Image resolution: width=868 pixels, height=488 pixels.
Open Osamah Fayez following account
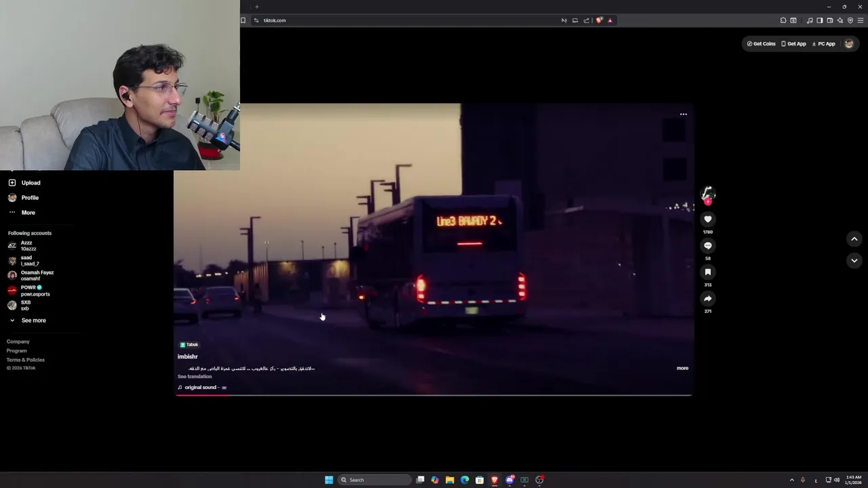37,275
